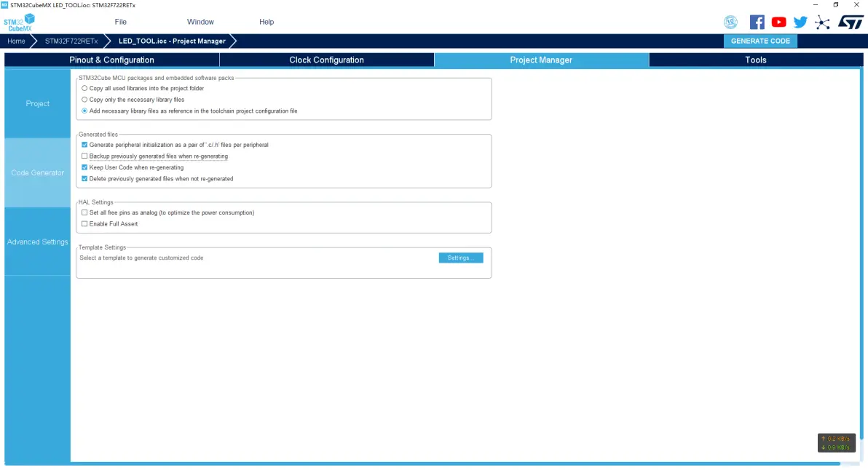Select the Project Manager tab
The height and width of the screenshot is (470, 868).
tap(541, 60)
